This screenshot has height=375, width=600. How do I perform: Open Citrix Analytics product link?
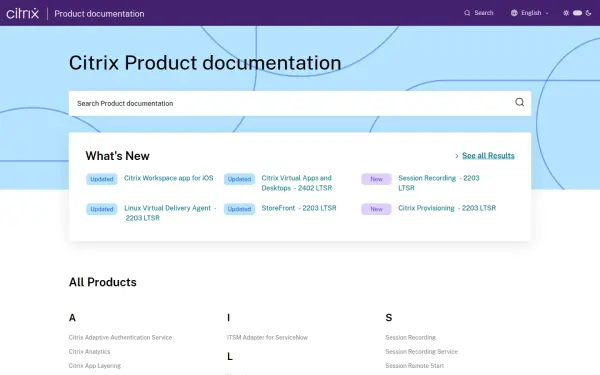[x=89, y=352]
